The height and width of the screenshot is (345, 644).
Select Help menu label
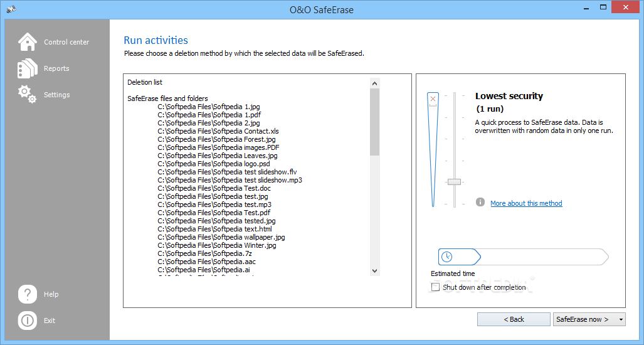pos(51,294)
